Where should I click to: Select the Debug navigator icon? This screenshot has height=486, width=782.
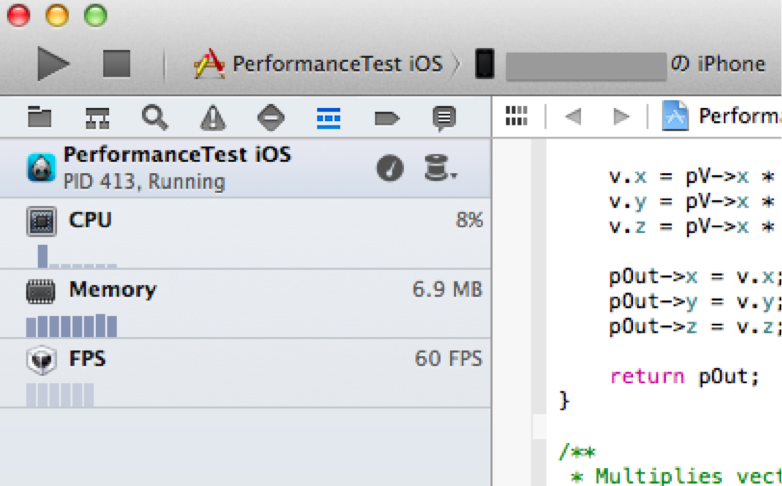(329, 118)
